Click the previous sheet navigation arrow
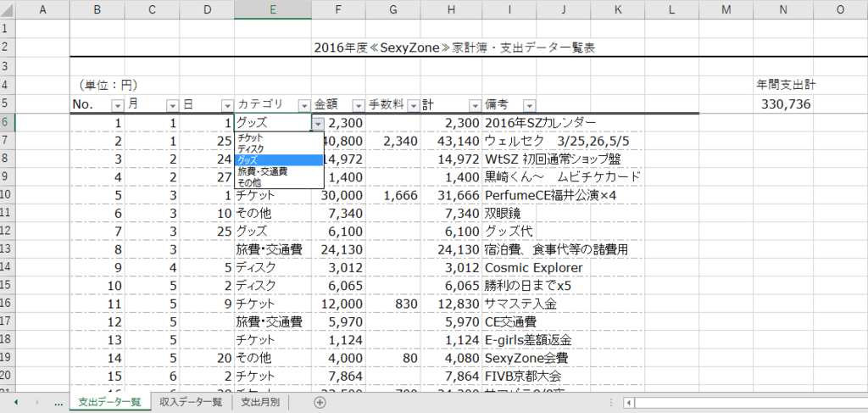Viewport: 868px width, 413px height. [x=15, y=403]
